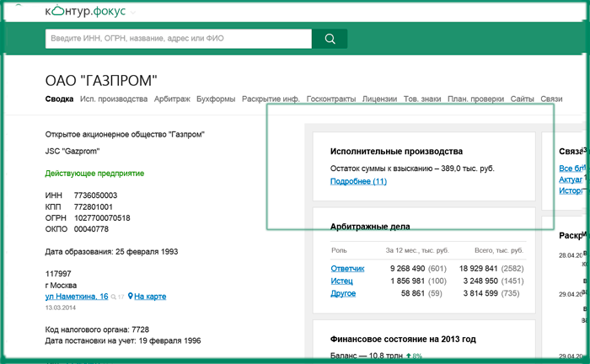Open the Бухформы tab
The image size is (590, 364).
coord(216,99)
